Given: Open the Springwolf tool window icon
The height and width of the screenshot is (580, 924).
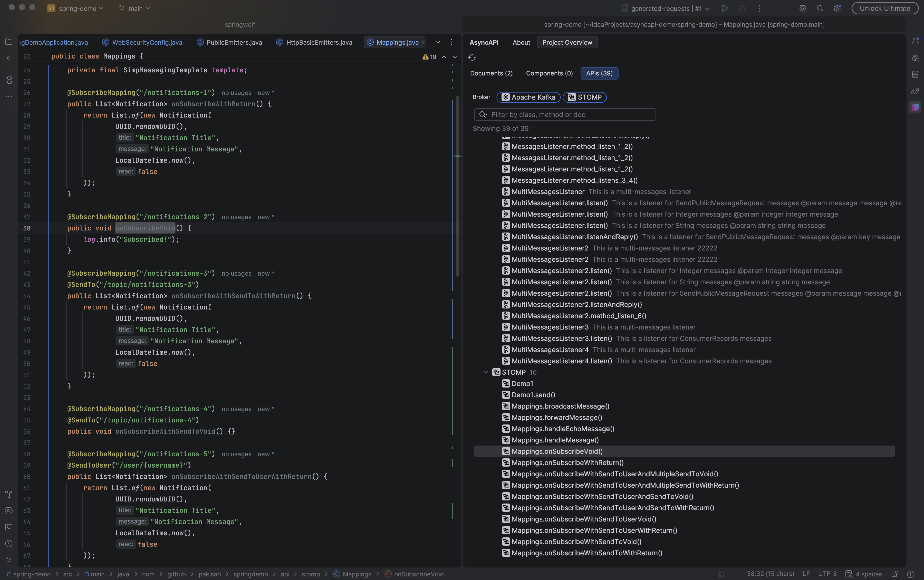Looking at the screenshot, I should point(915,107).
